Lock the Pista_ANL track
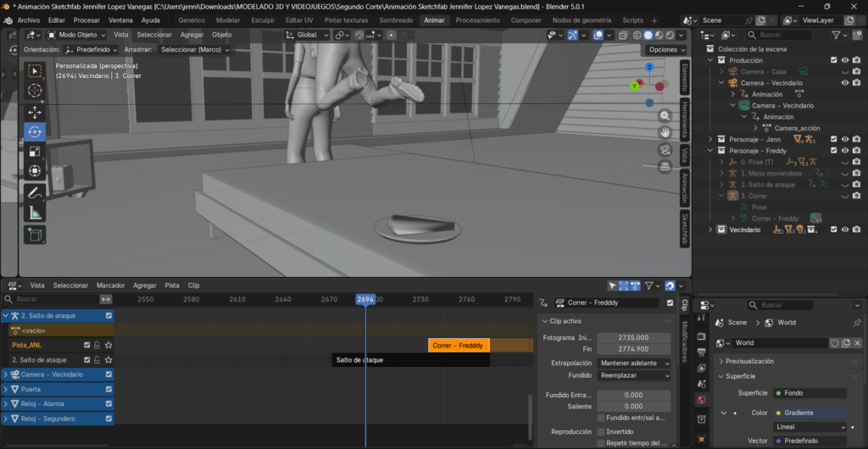Screen dimensions: 868x449 [x=97, y=345]
